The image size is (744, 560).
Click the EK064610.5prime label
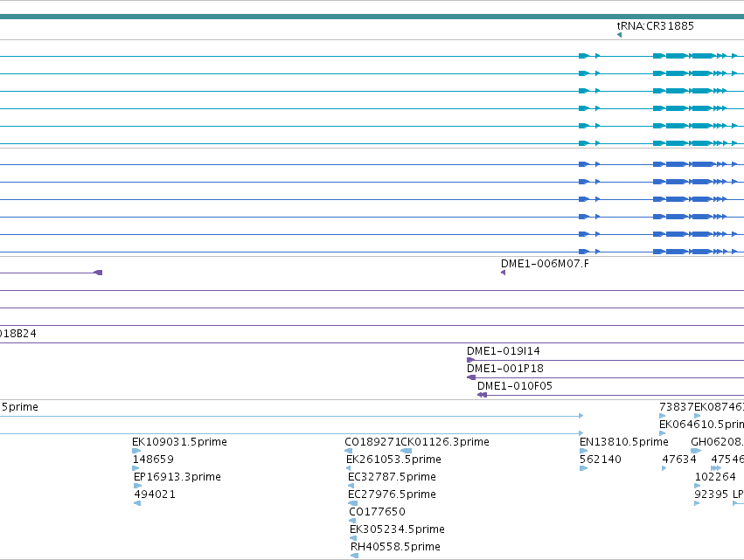coord(701,425)
